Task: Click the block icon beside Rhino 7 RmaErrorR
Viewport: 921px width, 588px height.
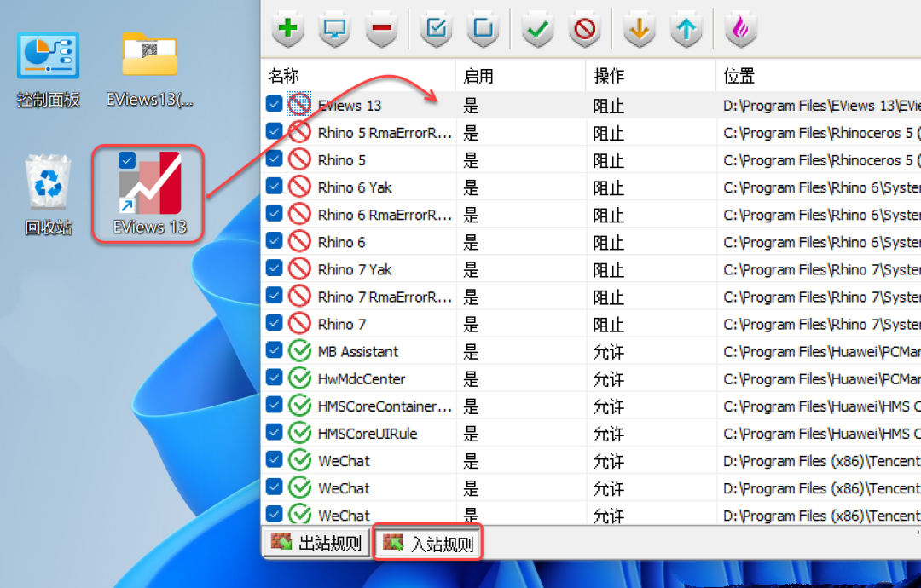Action: [x=299, y=297]
